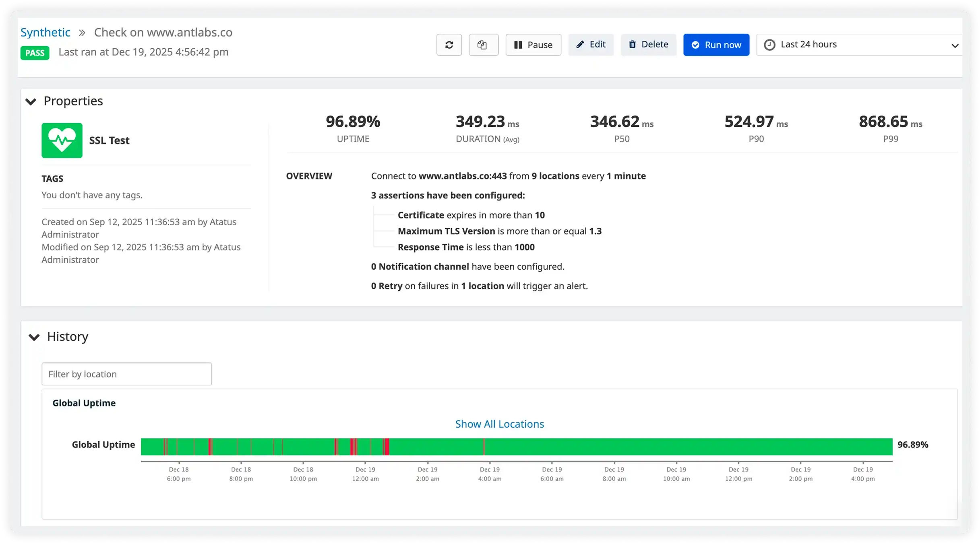Viewport: 980px width, 544px height.
Task: Select the pencil Edit icon
Action: 580,45
